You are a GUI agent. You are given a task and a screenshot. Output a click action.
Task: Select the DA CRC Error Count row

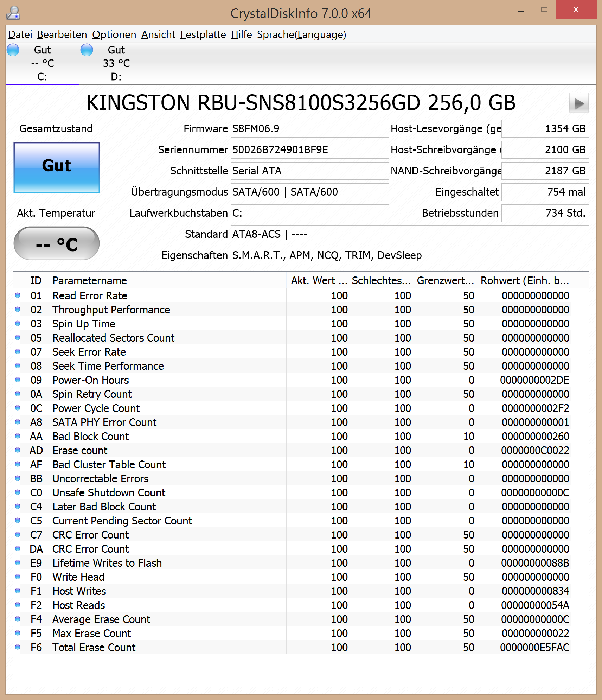coord(292,549)
